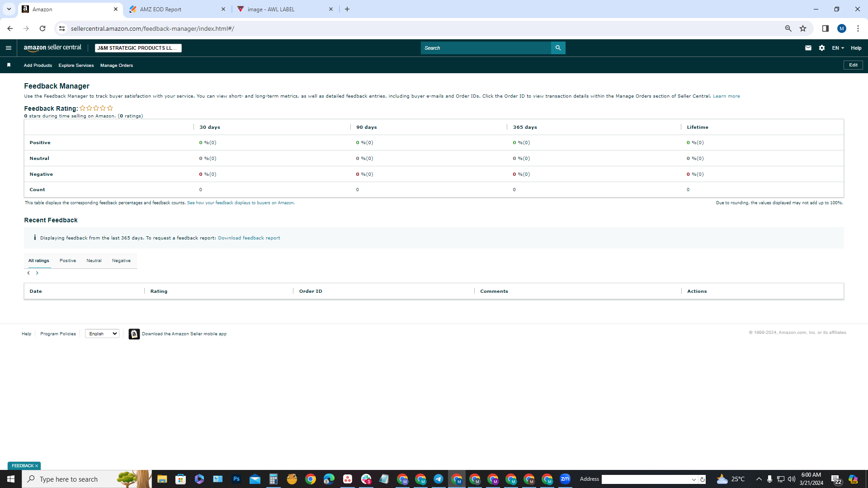The width and height of the screenshot is (868, 488).
Task: Click the Feedback Rating stars
Action: pyautogui.click(x=96, y=108)
